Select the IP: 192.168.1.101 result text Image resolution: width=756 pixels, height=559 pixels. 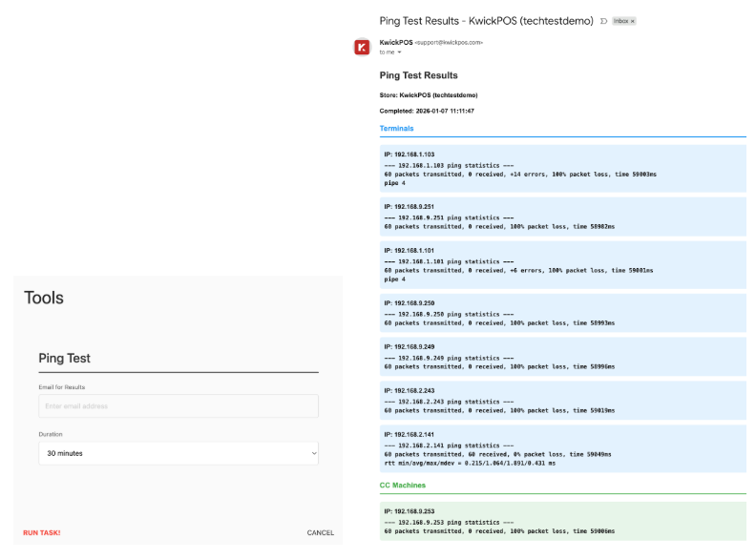pos(409,250)
